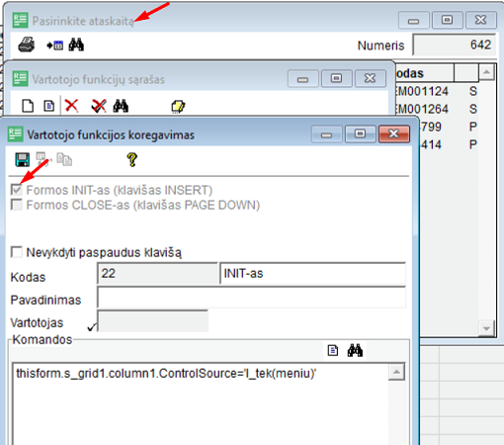Image resolution: width=504 pixels, height=445 pixels.
Task: Toggle the Formos CLOSE-as checkbox
Action: (17, 205)
